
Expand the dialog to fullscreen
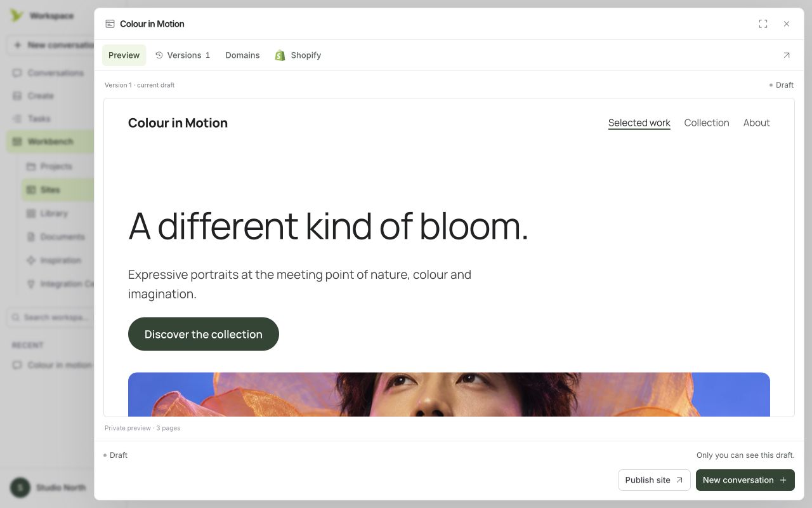click(763, 23)
